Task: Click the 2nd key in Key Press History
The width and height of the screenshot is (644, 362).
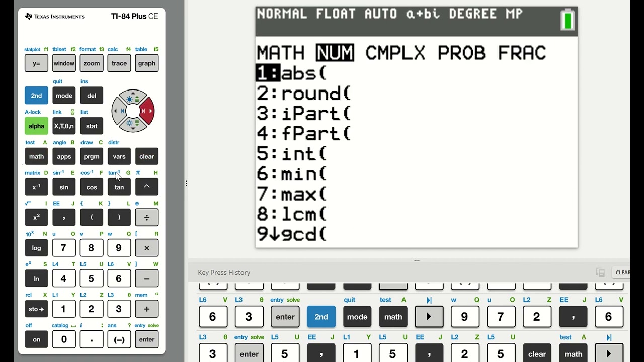Action: pyautogui.click(x=321, y=317)
